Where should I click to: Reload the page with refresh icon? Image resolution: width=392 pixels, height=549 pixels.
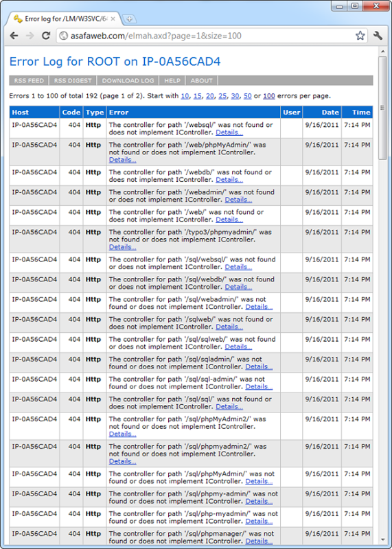point(45,36)
